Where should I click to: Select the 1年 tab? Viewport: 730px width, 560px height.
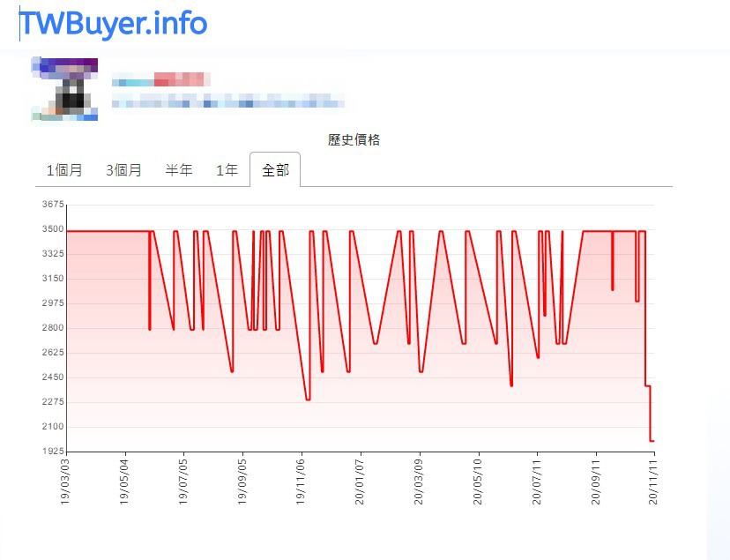[227, 170]
